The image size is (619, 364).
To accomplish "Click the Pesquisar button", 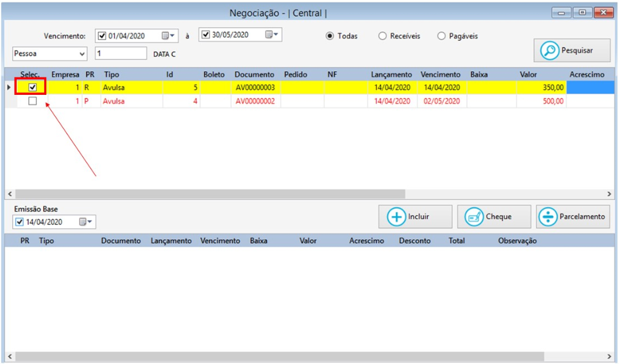I will (x=572, y=51).
